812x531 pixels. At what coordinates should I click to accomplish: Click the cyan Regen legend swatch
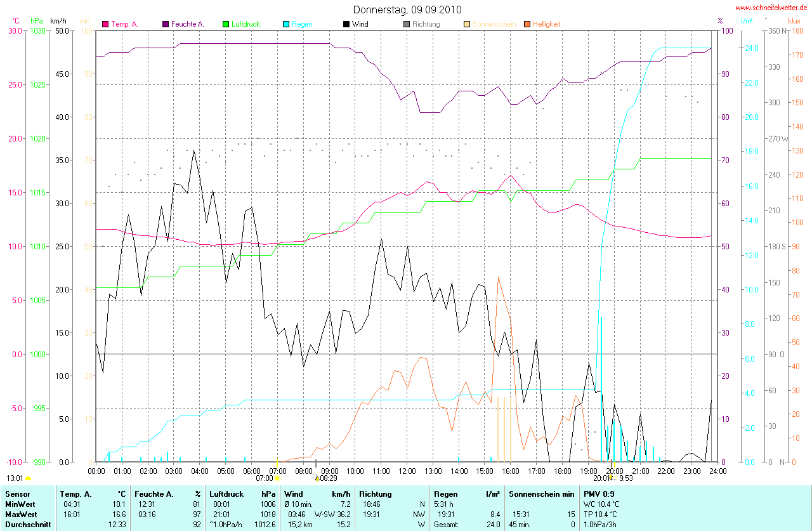point(286,24)
